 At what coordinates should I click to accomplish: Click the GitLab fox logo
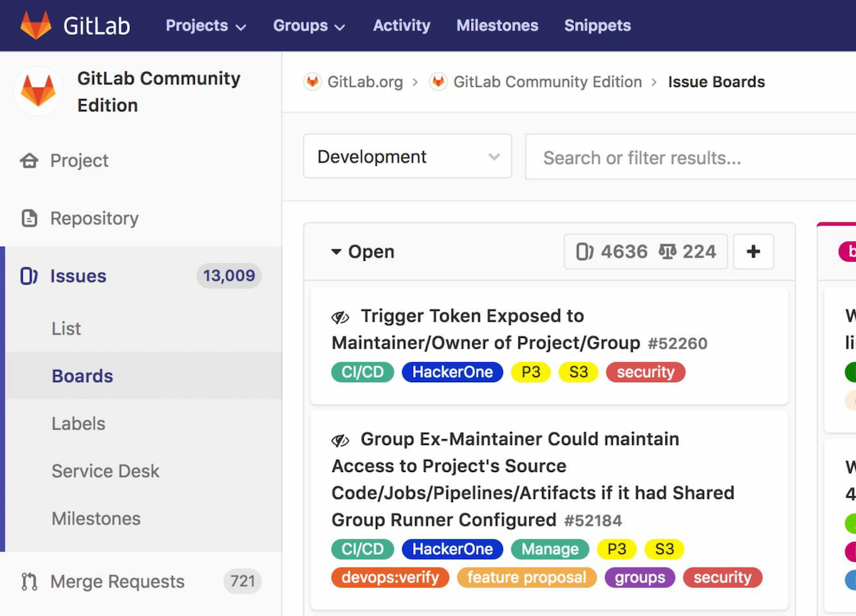click(35, 24)
